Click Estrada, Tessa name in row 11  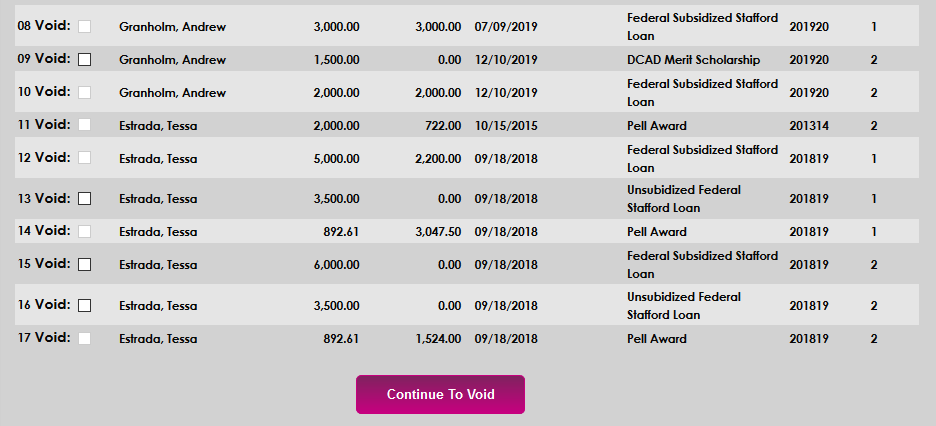(x=158, y=126)
